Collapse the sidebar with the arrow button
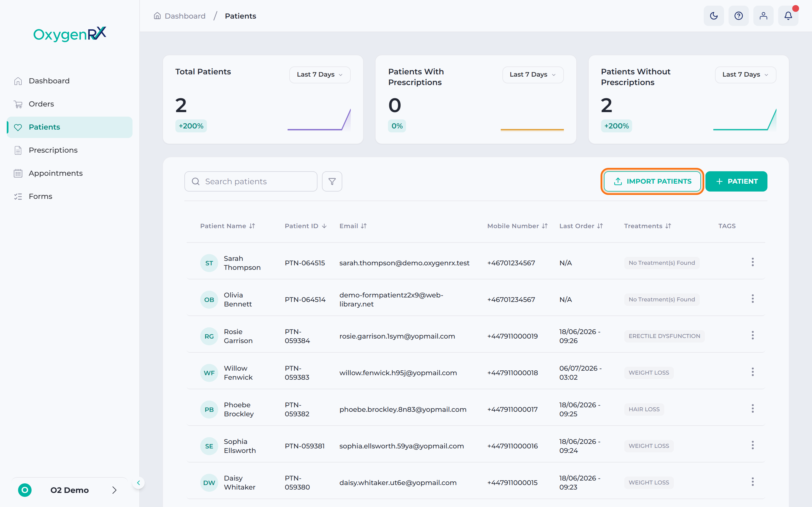812x507 pixels. click(138, 483)
